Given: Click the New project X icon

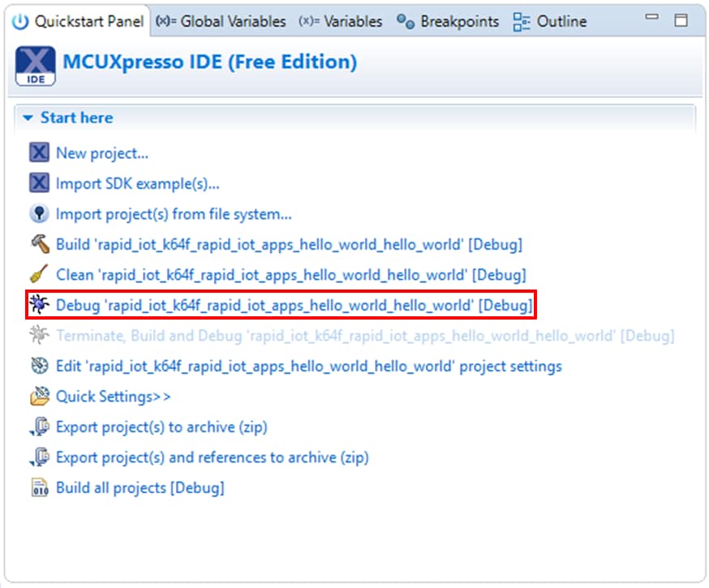Looking at the screenshot, I should pos(39,153).
